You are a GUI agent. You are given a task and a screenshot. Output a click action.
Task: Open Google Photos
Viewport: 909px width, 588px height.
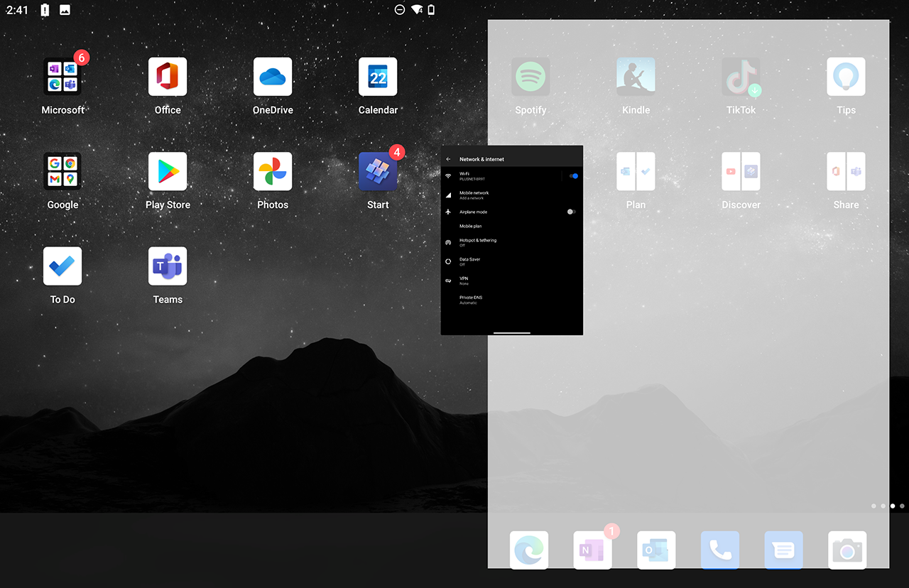pyautogui.click(x=273, y=171)
